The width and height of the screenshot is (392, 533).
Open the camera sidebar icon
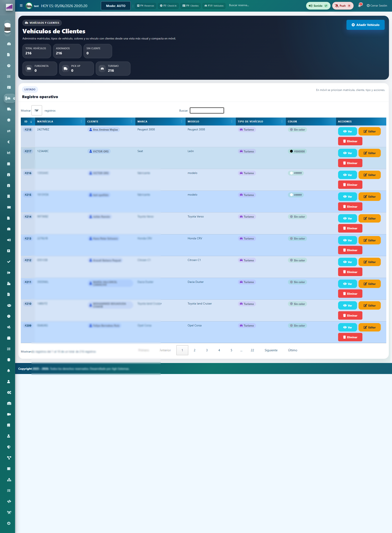(x=9, y=229)
